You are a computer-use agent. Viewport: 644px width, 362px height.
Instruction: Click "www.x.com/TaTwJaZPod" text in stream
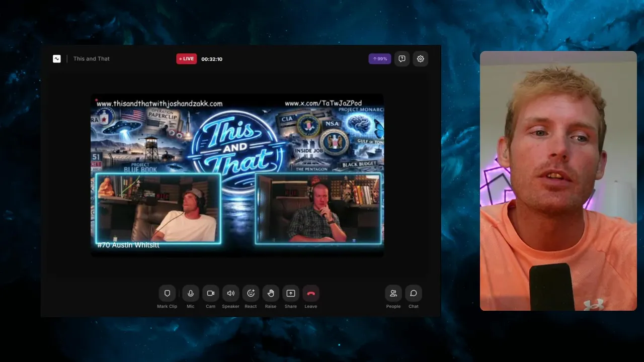click(323, 104)
